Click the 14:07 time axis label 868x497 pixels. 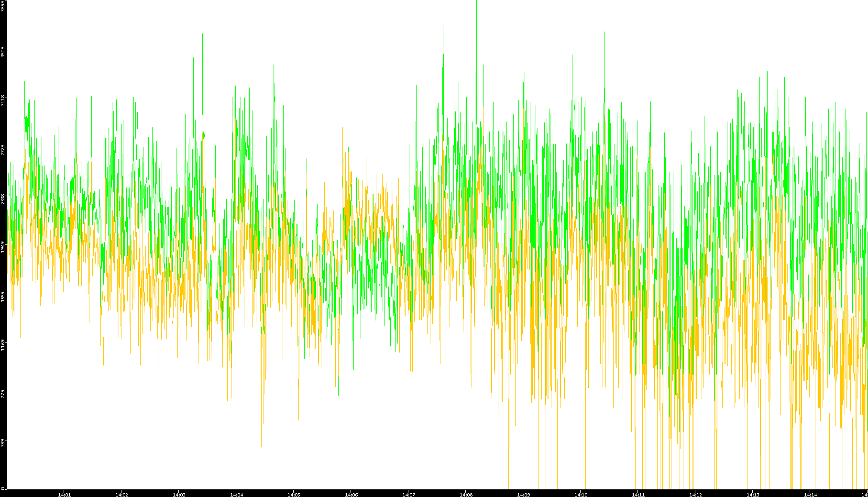(408, 494)
